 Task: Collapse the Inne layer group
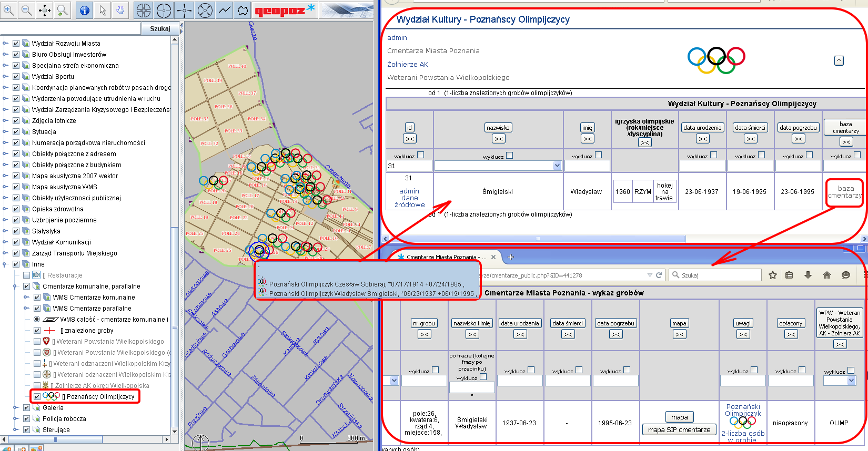pyautogui.click(x=5, y=264)
